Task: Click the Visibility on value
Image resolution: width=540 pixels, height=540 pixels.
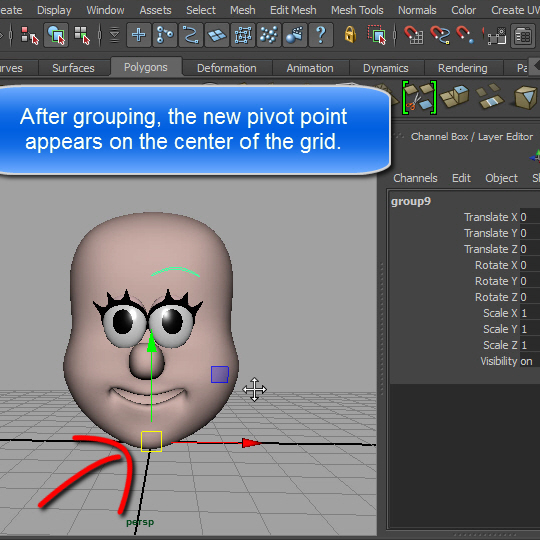Action: click(x=530, y=361)
